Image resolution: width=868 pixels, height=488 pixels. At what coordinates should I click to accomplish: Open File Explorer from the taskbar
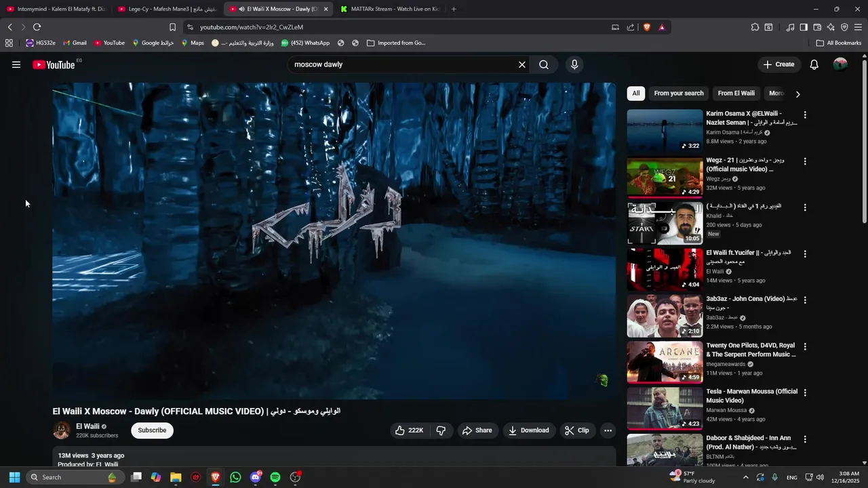176,477
